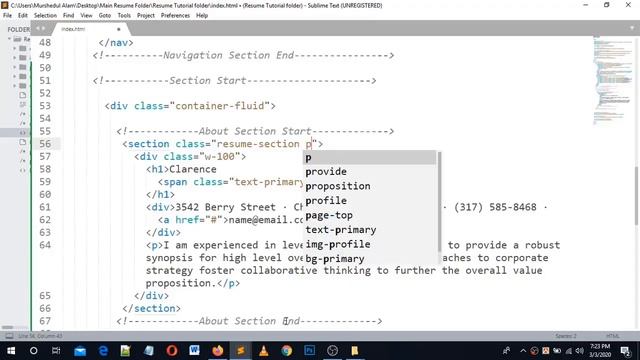
Task: Click the 'Clarence' heading text on line 58
Action: pos(193,169)
